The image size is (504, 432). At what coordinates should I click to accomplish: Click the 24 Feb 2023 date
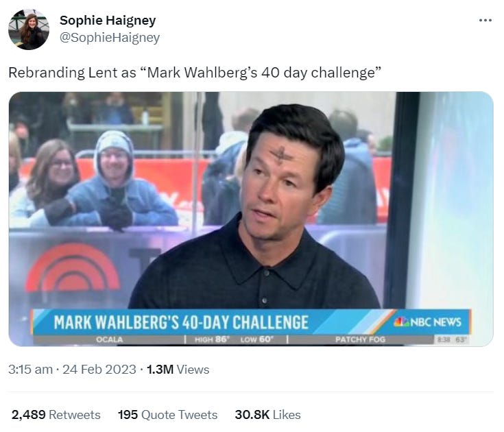coord(99,370)
